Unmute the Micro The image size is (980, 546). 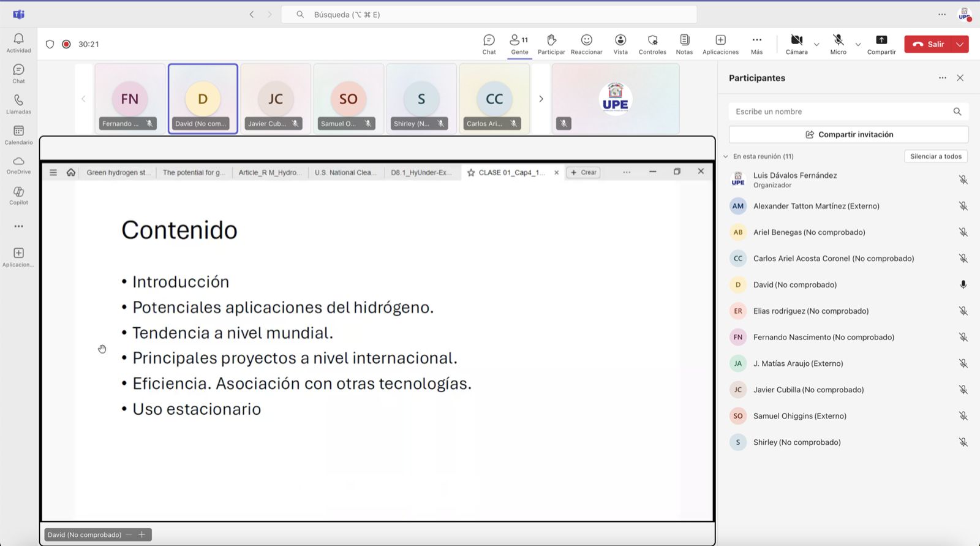(x=838, y=44)
